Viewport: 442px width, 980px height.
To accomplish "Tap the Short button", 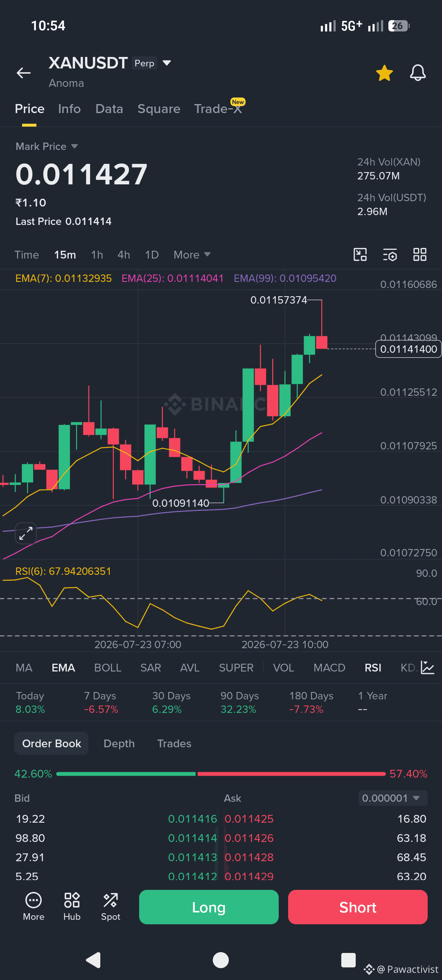I will pyautogui.click(x=358, y=907).
